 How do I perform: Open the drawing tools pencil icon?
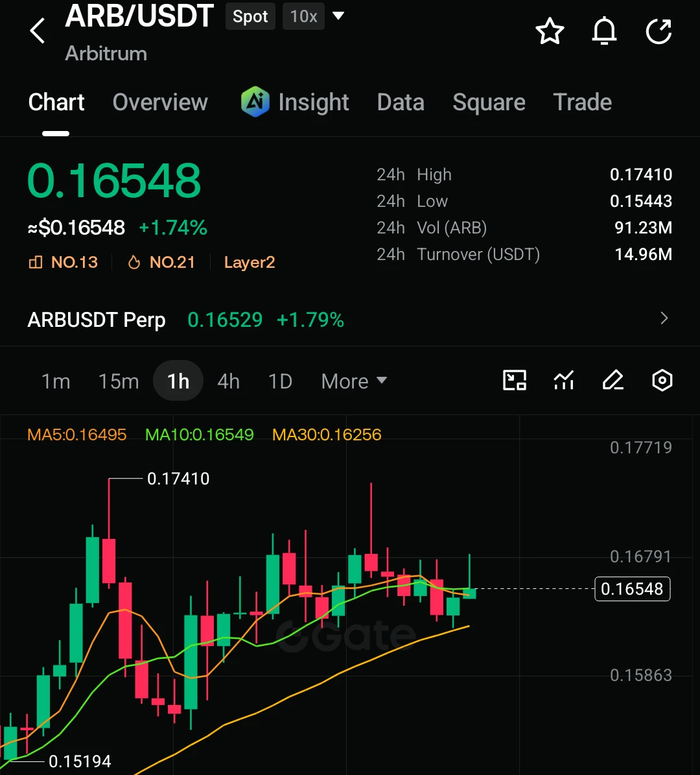613,381
